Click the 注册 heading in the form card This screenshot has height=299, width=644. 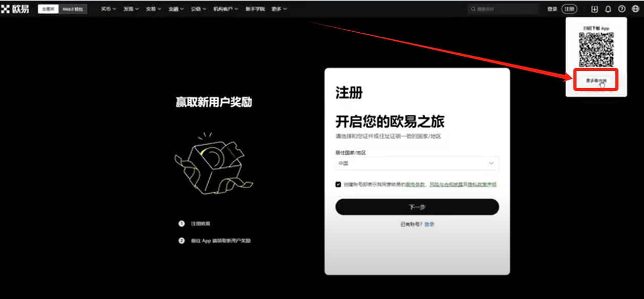349,93
